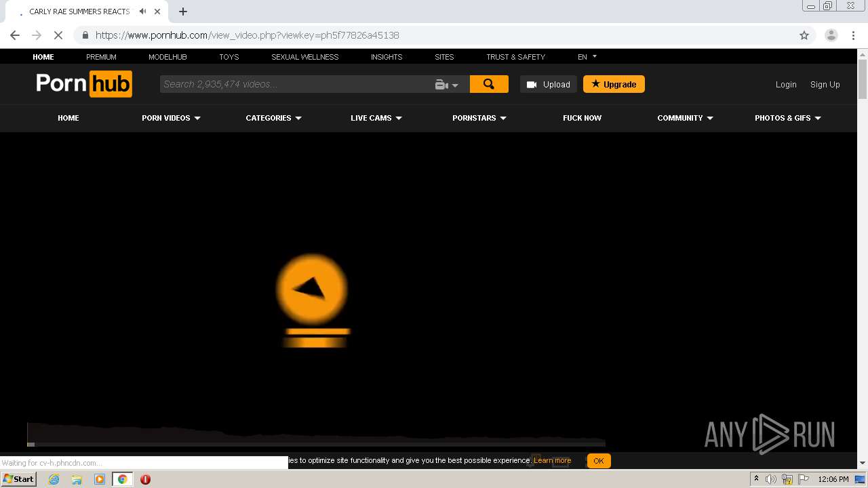Open the Windows Start menu

(18, 479)
